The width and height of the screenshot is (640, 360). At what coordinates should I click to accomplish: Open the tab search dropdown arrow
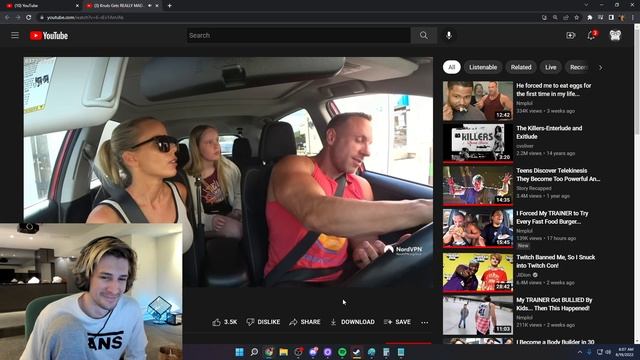coord(586,5)
